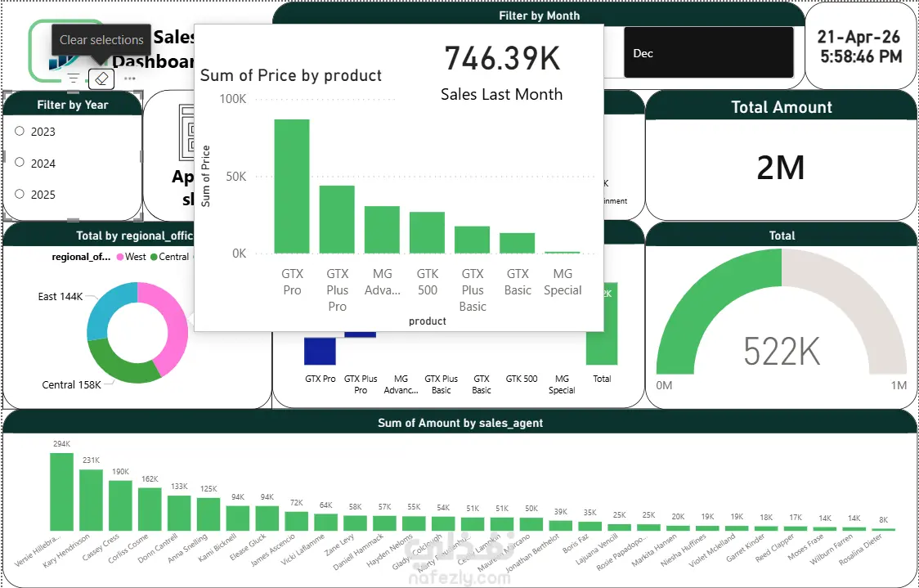Click the GTK 500 waterfall axis label
The height and width of the screenshot is (588, 919).
point(522,379)
